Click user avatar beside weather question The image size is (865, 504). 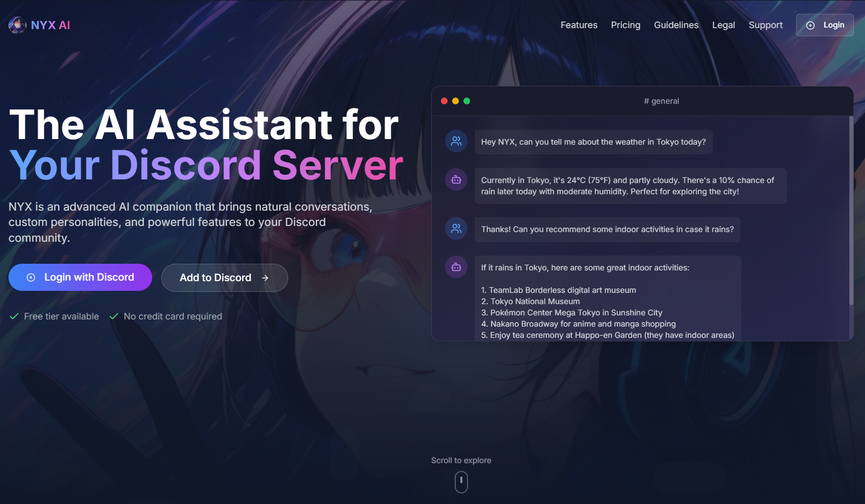(x=456, y=141)
